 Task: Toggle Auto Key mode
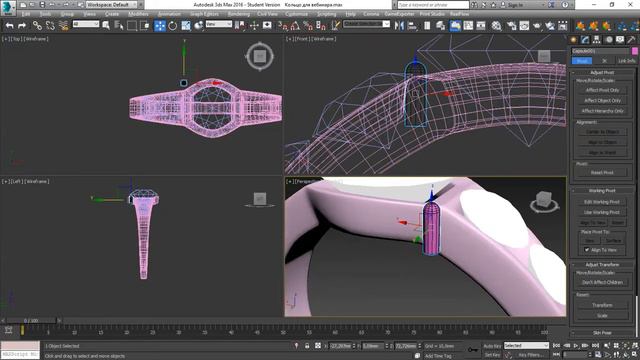click(x=492, y=346)
